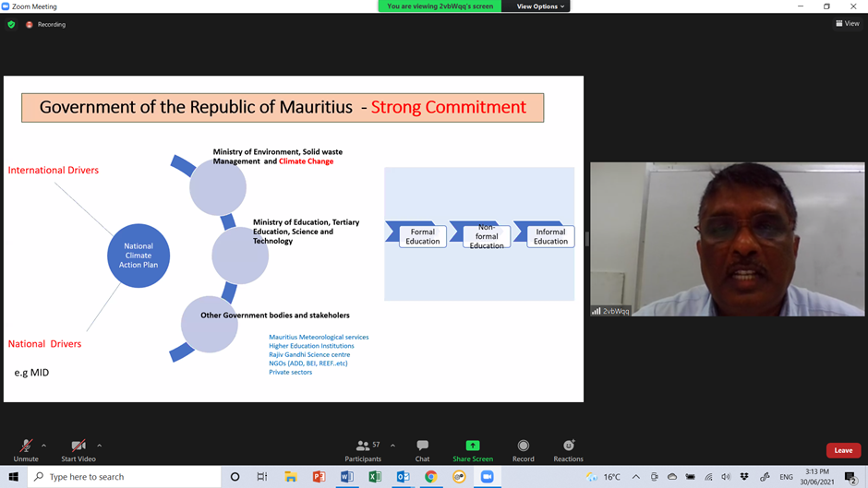Expand audio options arrow beside Unmute
Screen dimensions: 868x488
pyautogui.click(x=43, y=446)
